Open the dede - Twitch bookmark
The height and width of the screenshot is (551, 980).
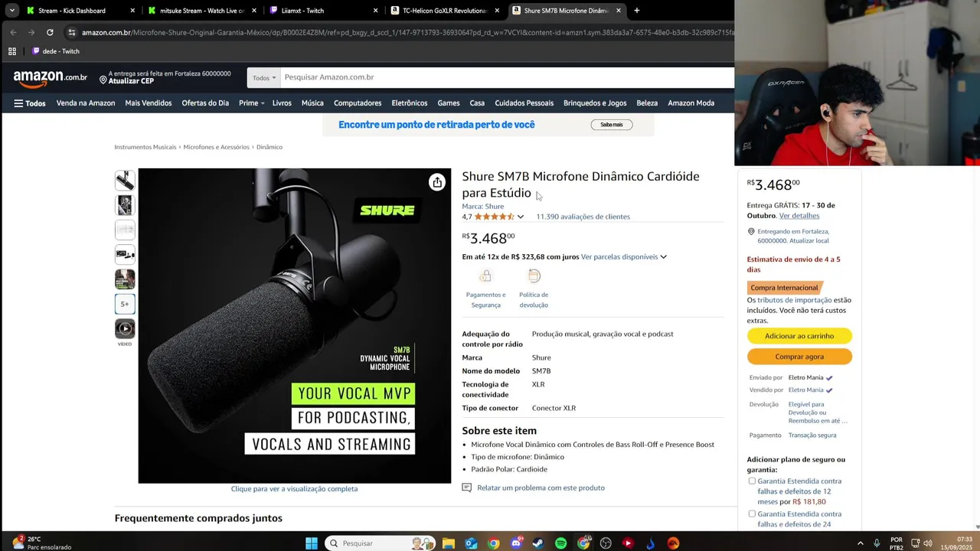pos(56,51)
